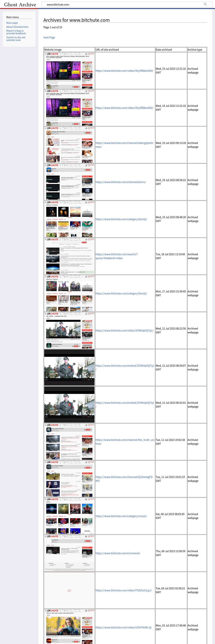Open the_truth_archive channel archive link
Image resolution: width=215 pixels, height=644 pixels.
coord(125,442)
